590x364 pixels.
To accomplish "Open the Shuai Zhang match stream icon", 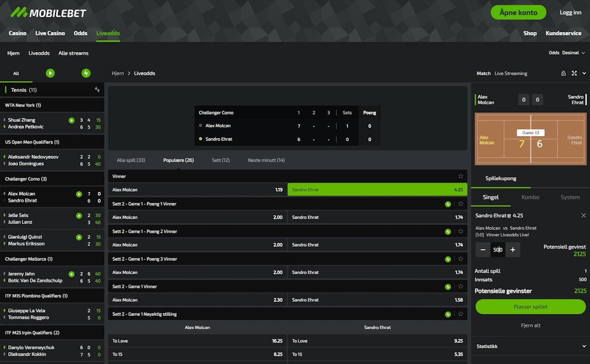I will click(71, 120).
